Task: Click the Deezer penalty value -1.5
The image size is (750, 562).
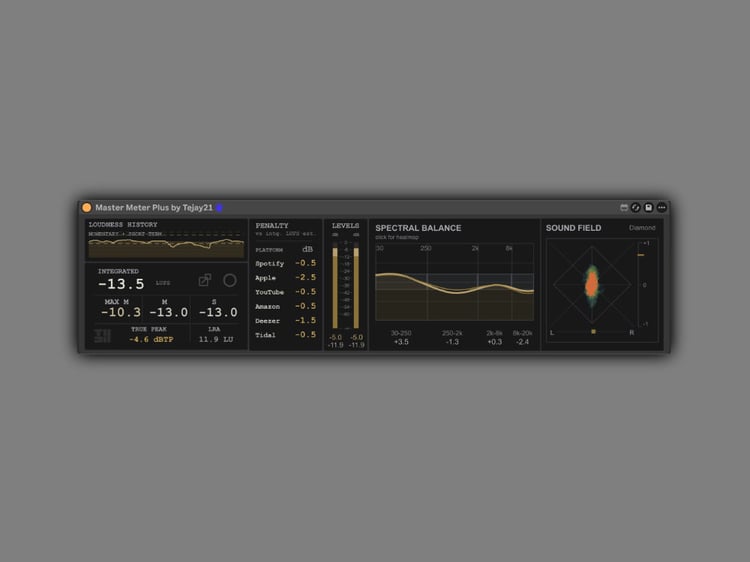Action: click(x=306, y=320)
